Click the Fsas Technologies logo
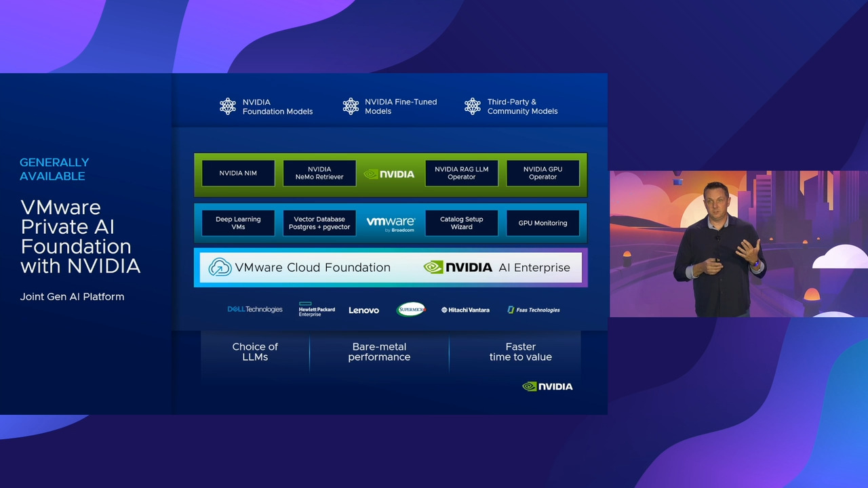Viewport: 868px width, 488px height. tap(534, 310)
